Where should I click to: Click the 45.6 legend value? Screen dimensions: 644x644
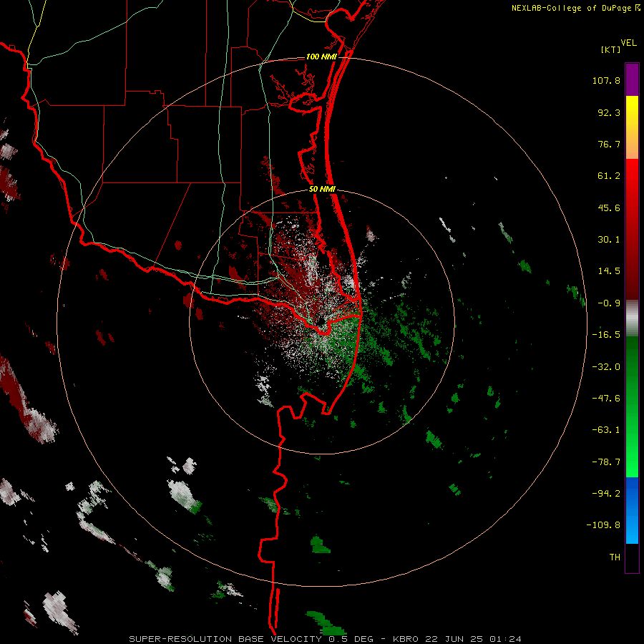(x=609, y=208)
